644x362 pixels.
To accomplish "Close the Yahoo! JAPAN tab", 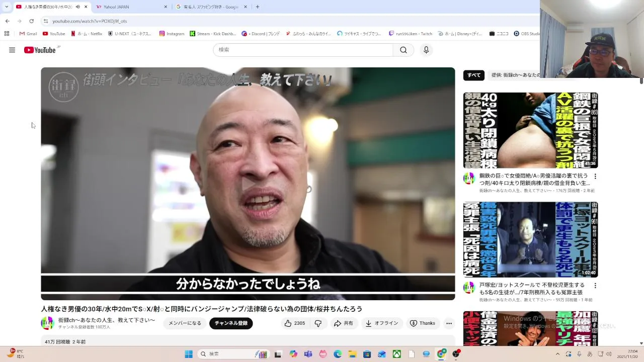I will (166, 7).
